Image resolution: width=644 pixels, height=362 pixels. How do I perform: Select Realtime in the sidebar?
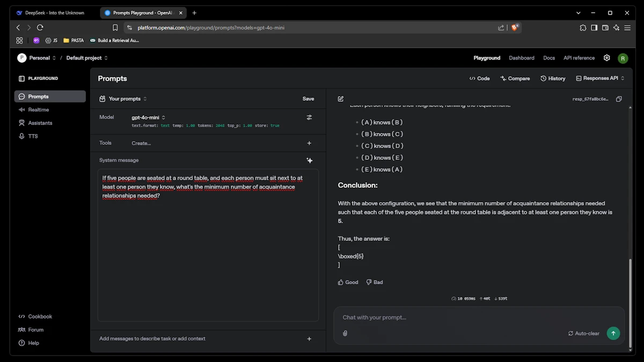(x=38, y=110)
